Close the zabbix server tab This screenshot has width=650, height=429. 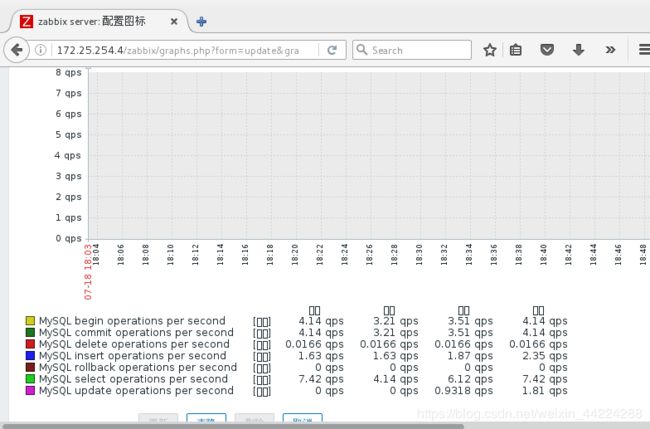tap(174, 22)
